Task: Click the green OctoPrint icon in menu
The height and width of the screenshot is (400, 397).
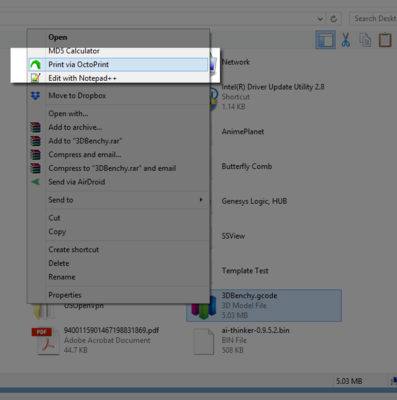Action: [35, 64]
